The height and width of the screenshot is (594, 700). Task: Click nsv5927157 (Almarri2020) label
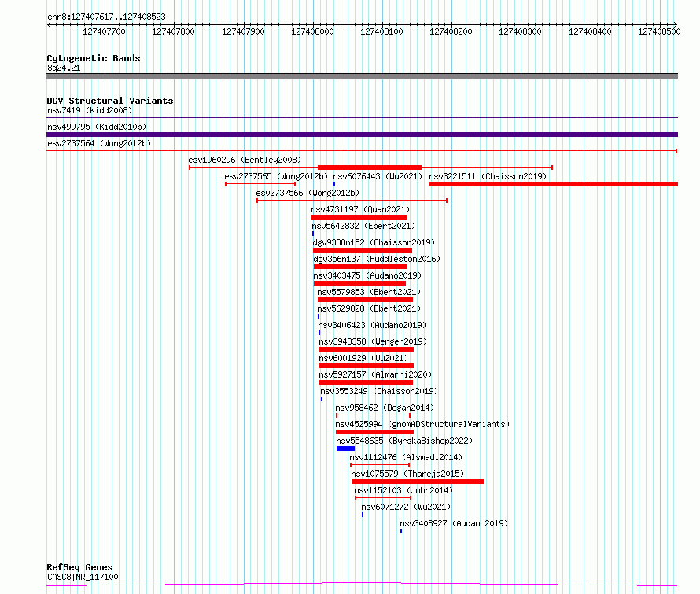click(x=375, y=374)
